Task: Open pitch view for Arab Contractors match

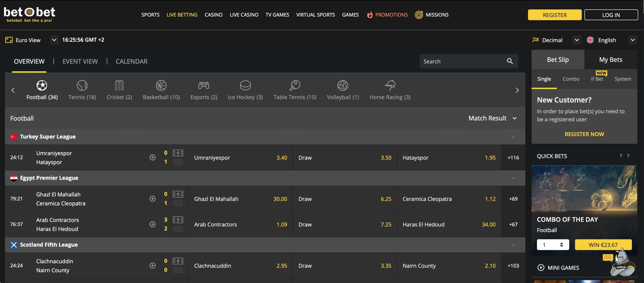Action: 178,220
